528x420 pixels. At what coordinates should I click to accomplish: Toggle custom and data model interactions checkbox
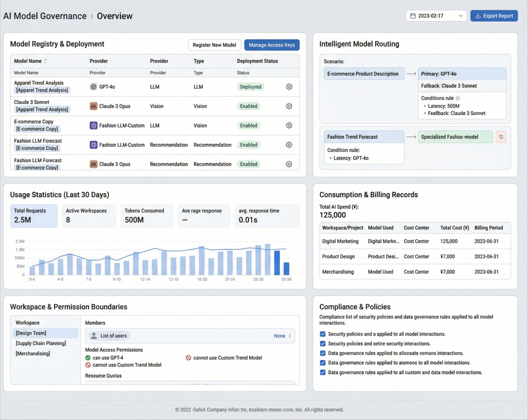tap(322, 372)
